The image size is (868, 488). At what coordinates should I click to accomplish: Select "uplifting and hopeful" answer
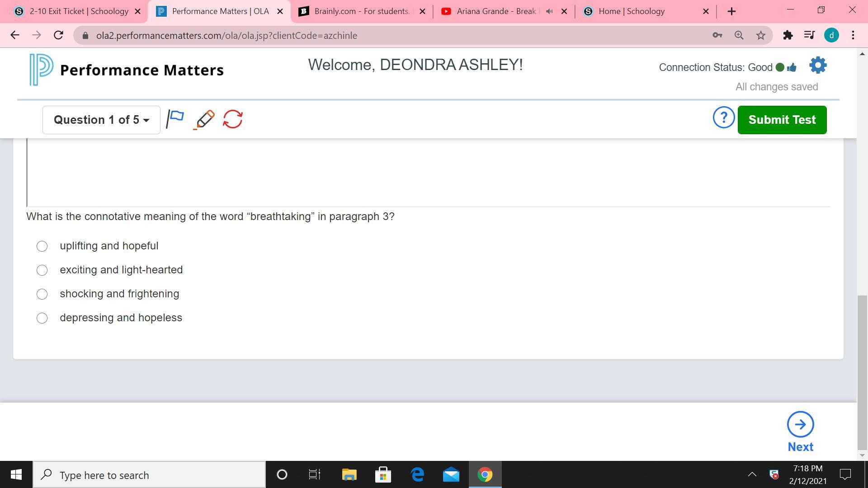point(42,246)
